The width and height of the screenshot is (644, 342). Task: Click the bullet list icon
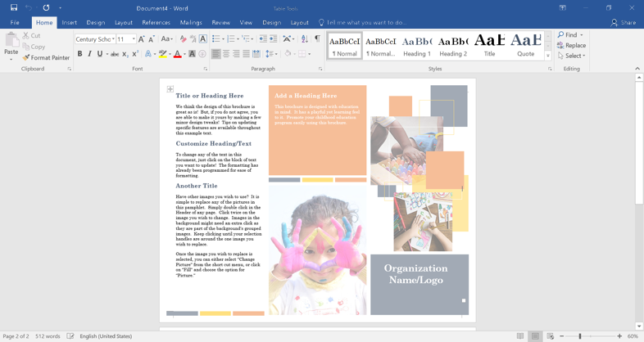pyautogui.click(x=216, y=39)
